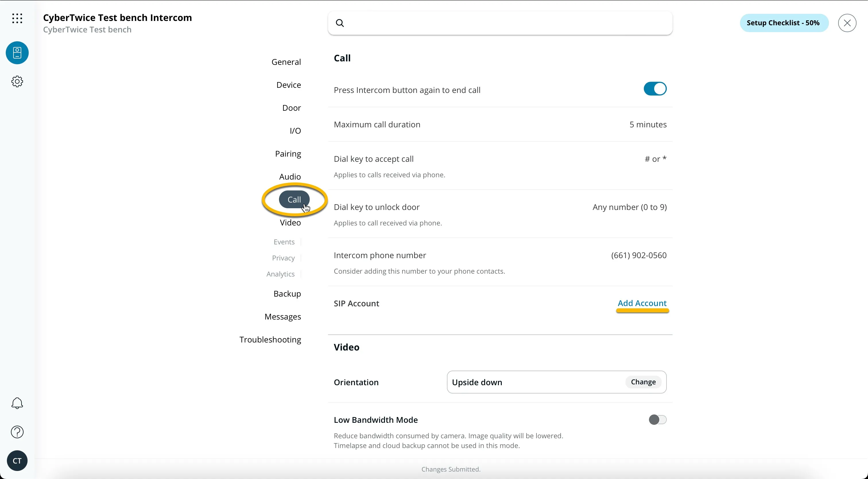
Task: Close the settings panel with X
Action: pos(847,23)
